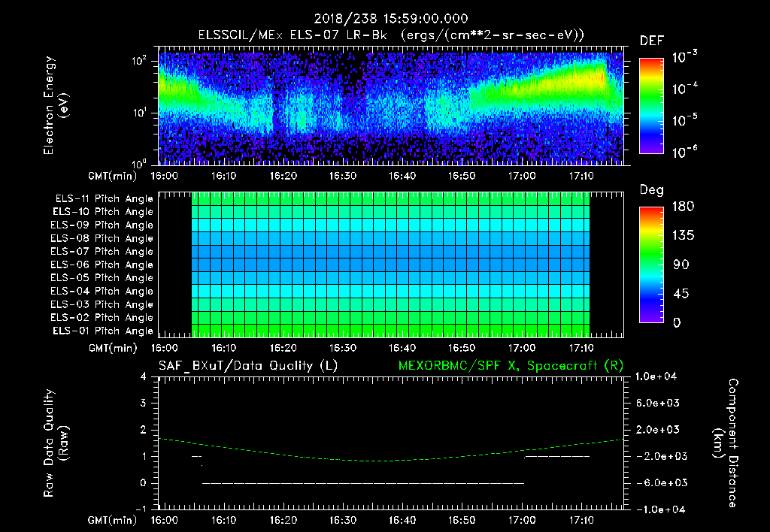This screenshot has height=532, width=770.
Task: Select the ELS-07 Pitch Angle label
Action: (x=102, y=251)
